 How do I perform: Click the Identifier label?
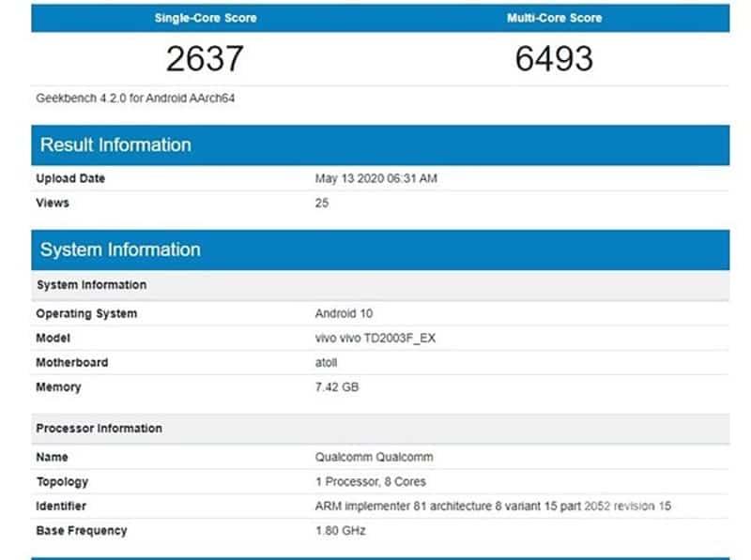(61, 506)
